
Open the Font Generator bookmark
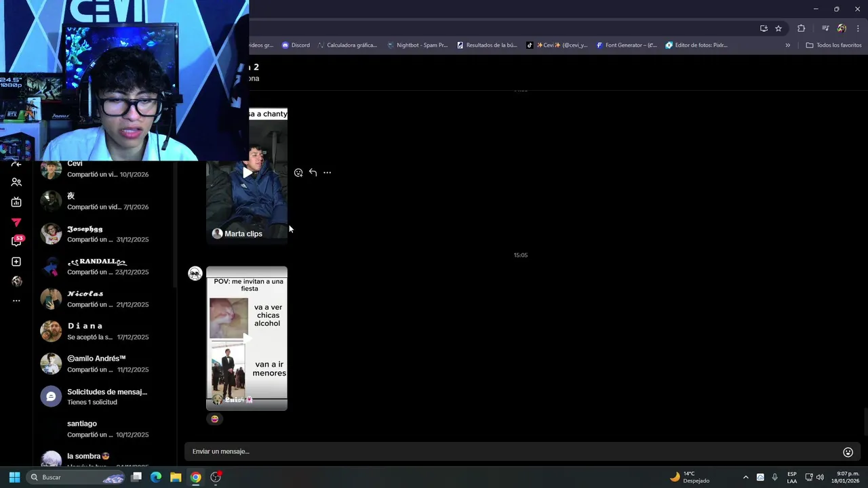(x=627, y=45)
